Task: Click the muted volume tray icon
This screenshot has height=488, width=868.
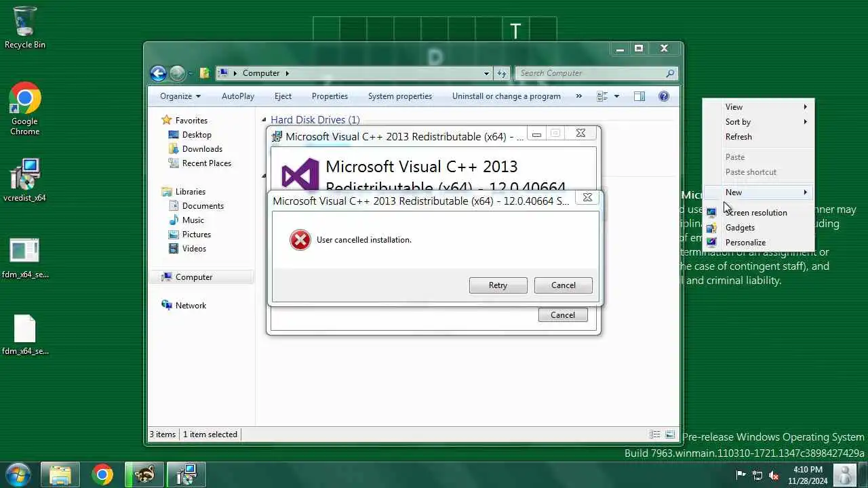Action: click(x=774, y=475)
